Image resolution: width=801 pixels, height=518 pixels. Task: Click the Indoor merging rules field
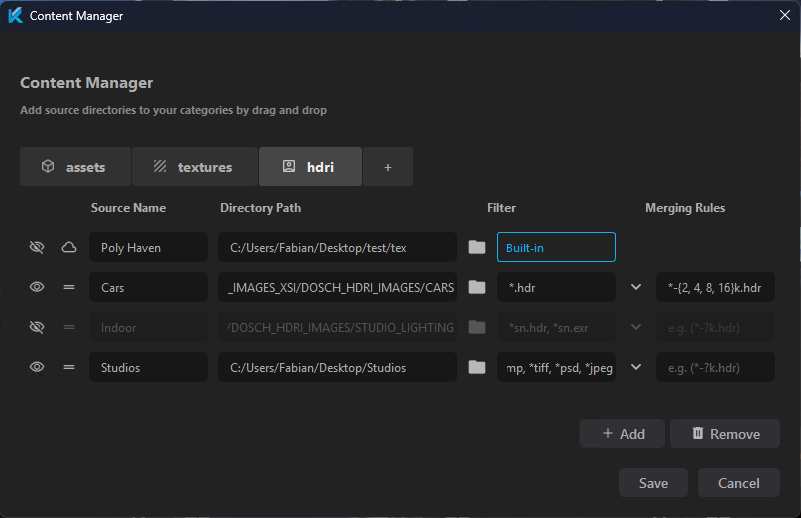coord(715,327)
